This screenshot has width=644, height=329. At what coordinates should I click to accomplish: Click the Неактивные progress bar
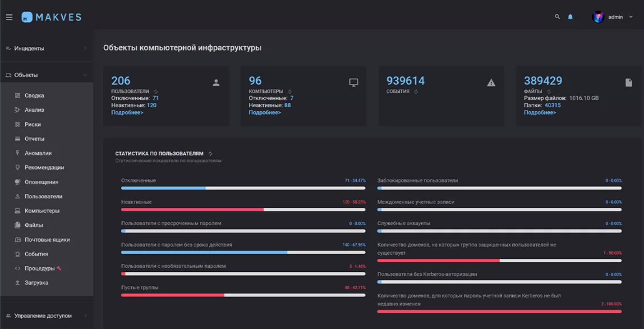243,210
